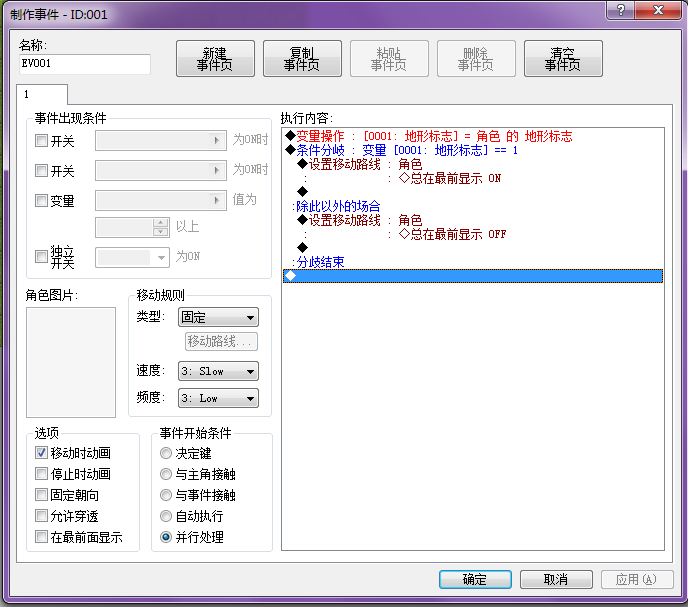The height and width of the screenshot is (607, 688).
Task: Close the 制作事件 dialog
Action: point(658,10)
